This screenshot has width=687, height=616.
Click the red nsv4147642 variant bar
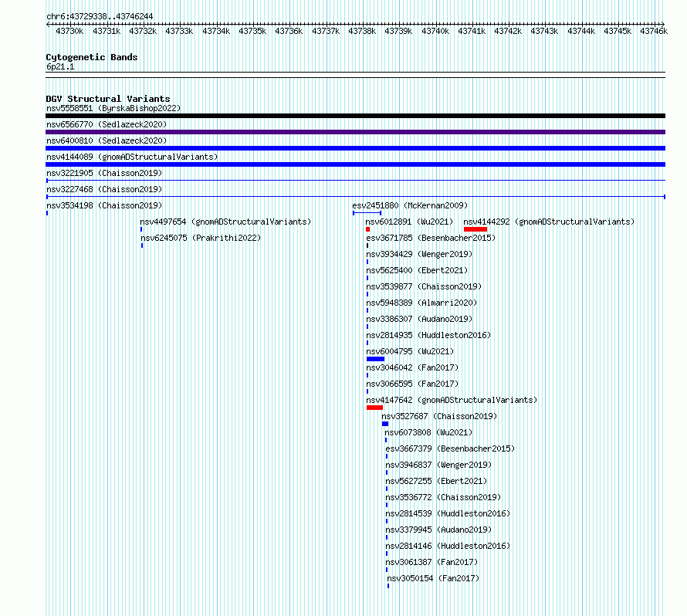[374, 408]
